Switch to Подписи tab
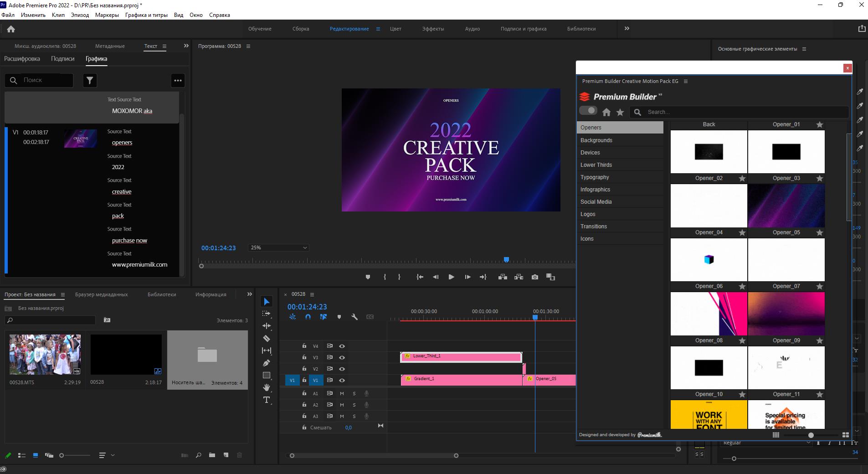Screen dimensions: 868x474 (x=62, y=59)
